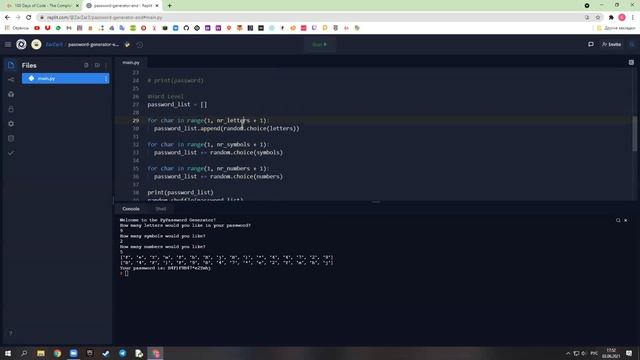Open the Unit tests checkmark sidebar icon
The image size is (640, 360).
pyautogui.click(x=11, y=153)
